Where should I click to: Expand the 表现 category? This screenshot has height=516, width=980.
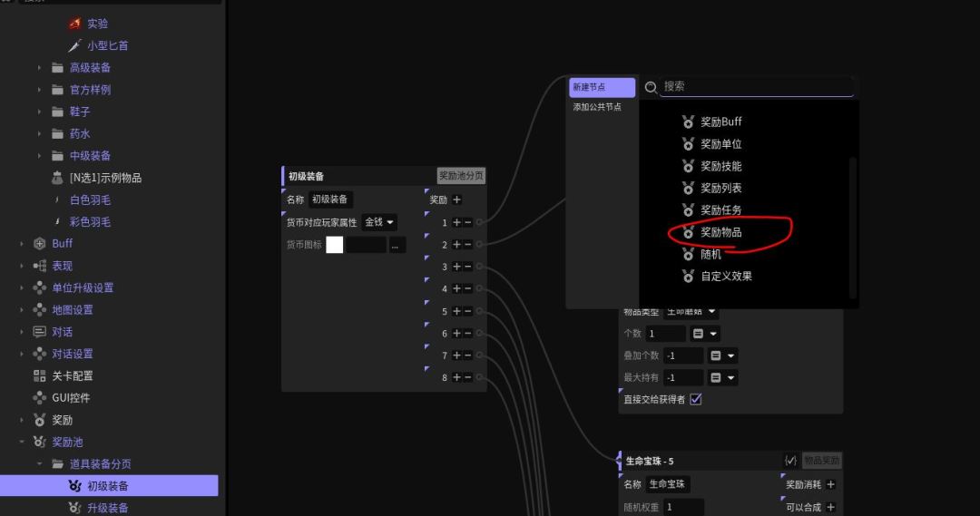pyautogui.click(x=22, y=266)
